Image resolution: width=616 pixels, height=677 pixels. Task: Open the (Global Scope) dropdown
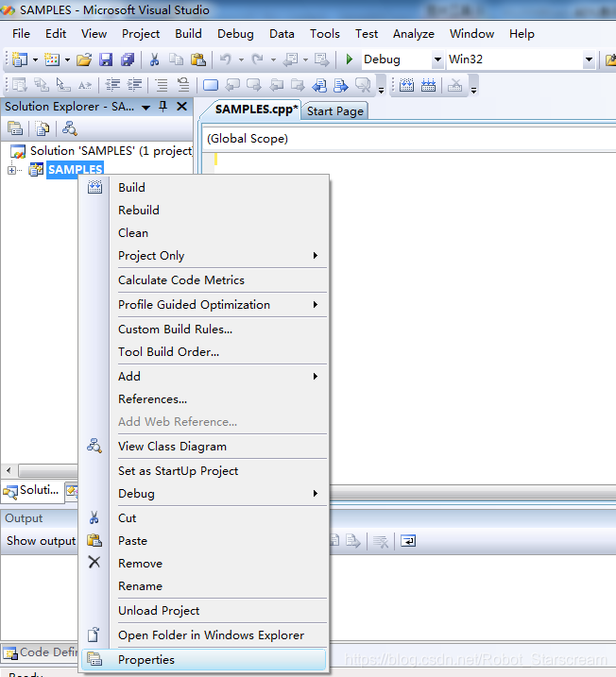(x=409, y=139)
